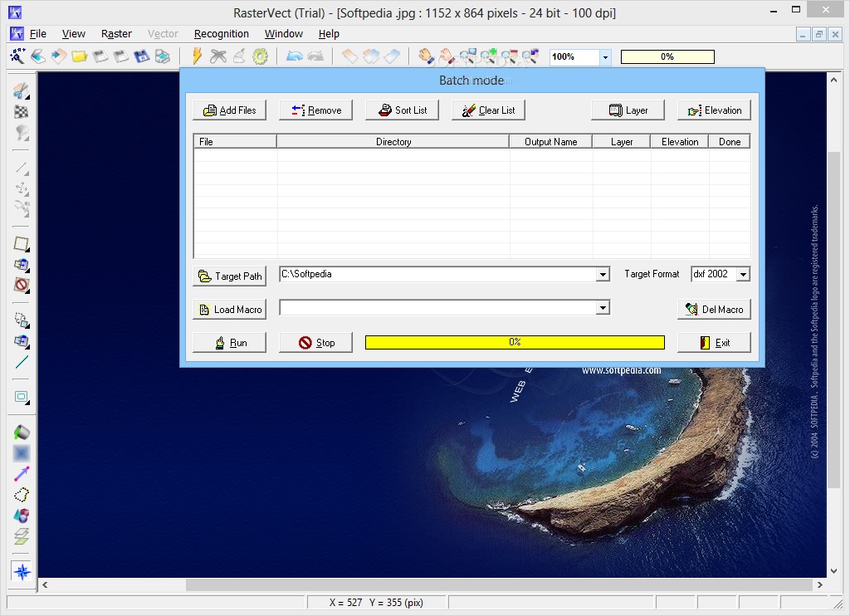This screenshot has width=850, height=616.
Task: Open a file using the yellow folder icon
Action: tap(79, 56)
